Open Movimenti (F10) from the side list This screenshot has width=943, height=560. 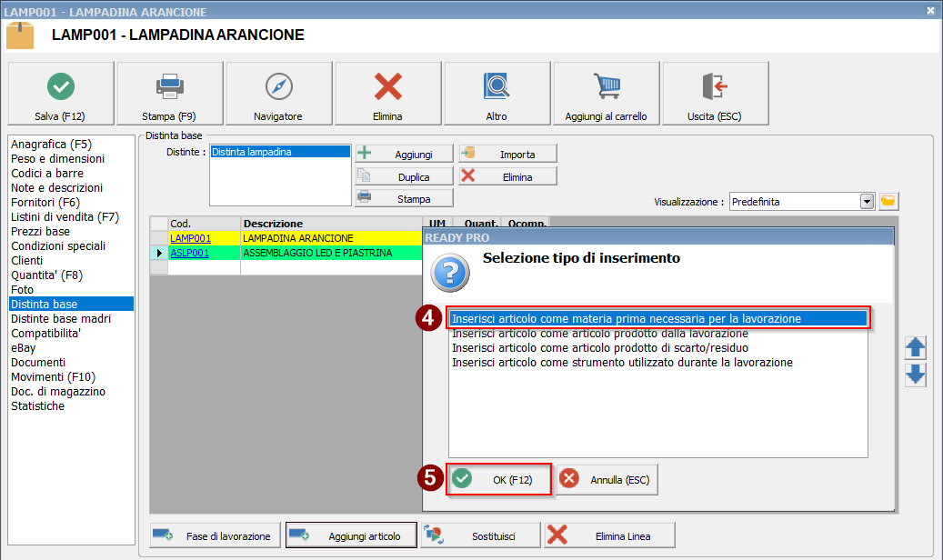coord(53,377)
